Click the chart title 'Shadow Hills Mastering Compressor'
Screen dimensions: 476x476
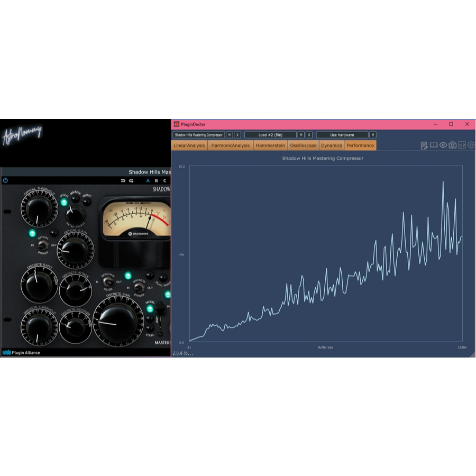point(323,159)
